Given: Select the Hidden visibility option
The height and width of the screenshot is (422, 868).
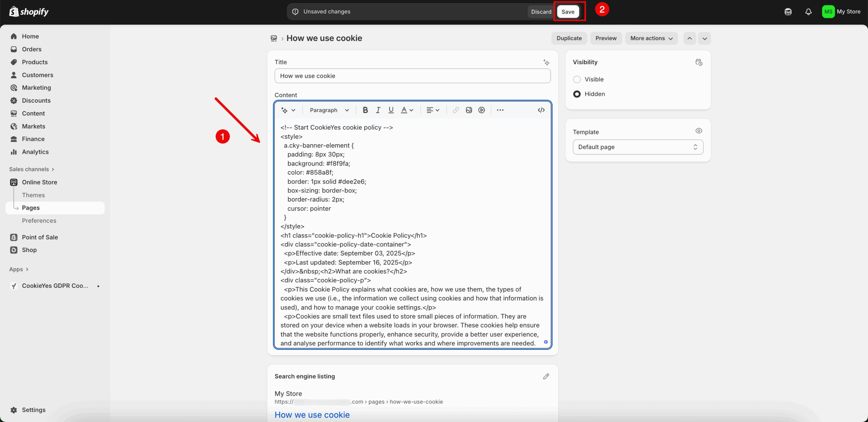Looking at the screenshot, I should 577,94.
